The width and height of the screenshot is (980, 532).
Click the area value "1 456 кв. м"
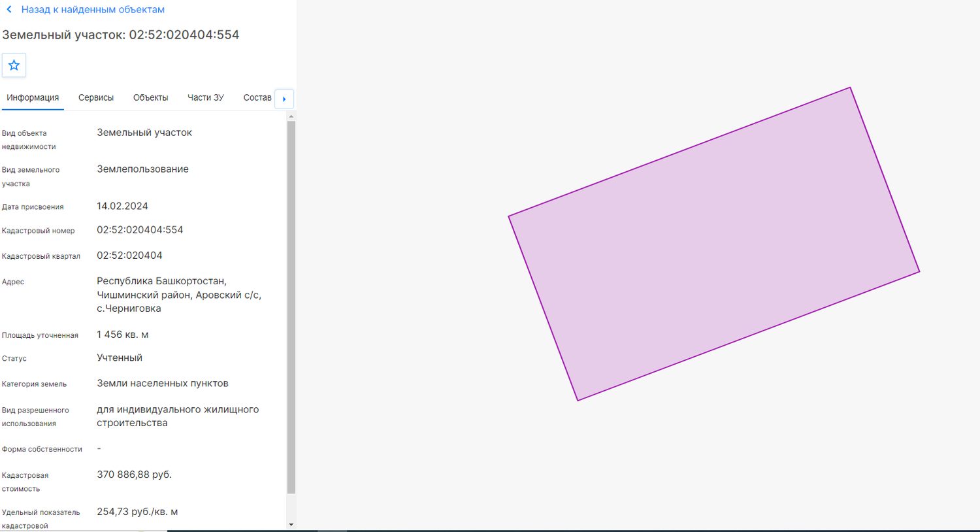click(123, 335)
